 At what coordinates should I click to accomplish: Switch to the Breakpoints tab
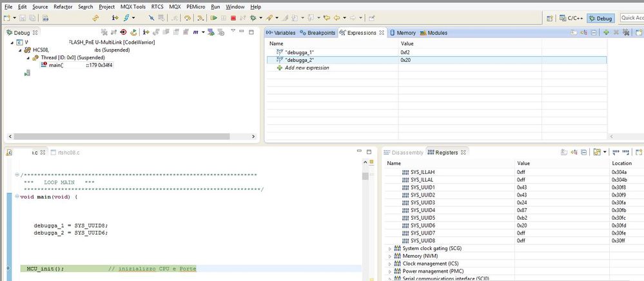317,33
